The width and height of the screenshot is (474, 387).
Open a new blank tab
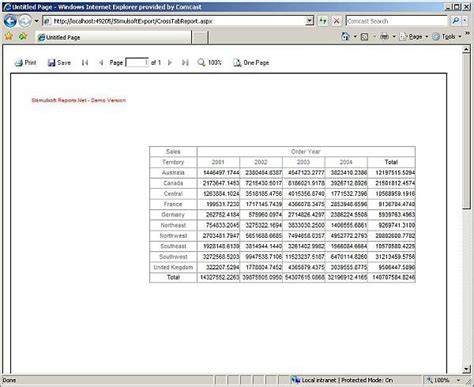(x=200, y=37)
